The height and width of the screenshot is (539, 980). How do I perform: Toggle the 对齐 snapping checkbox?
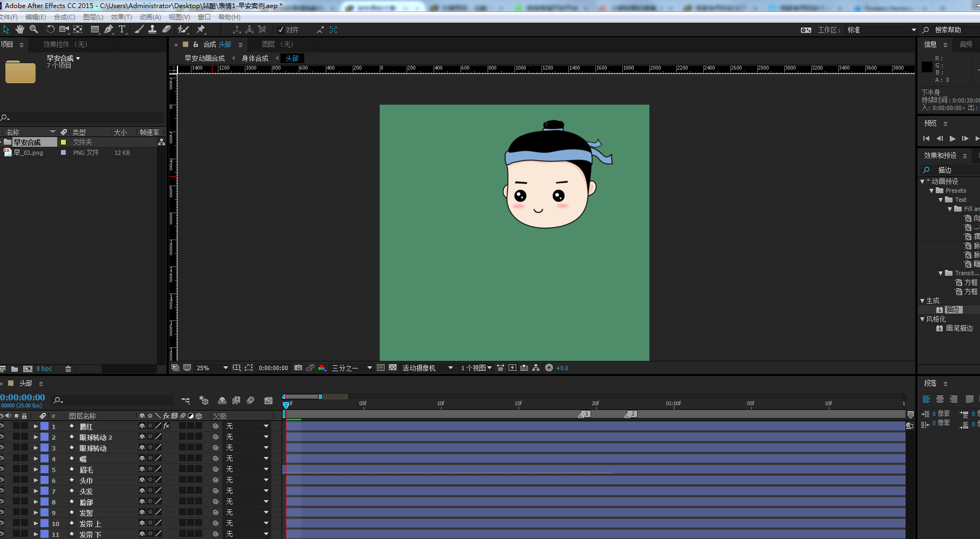(x=280, y=30)
